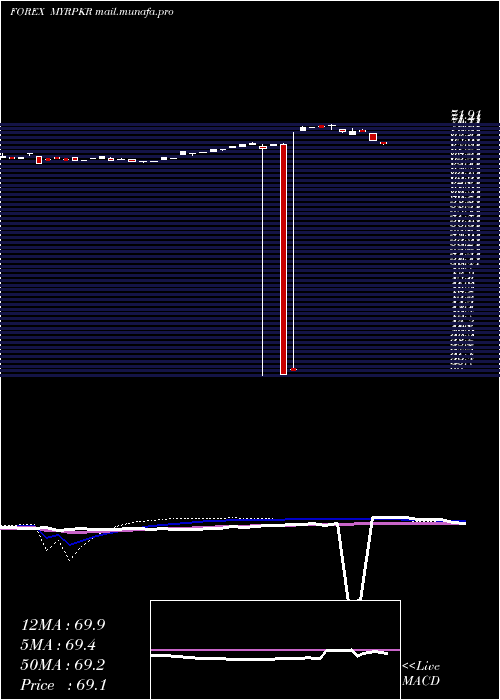Viewport: 500px width, 700px height.
Task: Click the 12MA : 69.9 label
Action: coord(63,625)
